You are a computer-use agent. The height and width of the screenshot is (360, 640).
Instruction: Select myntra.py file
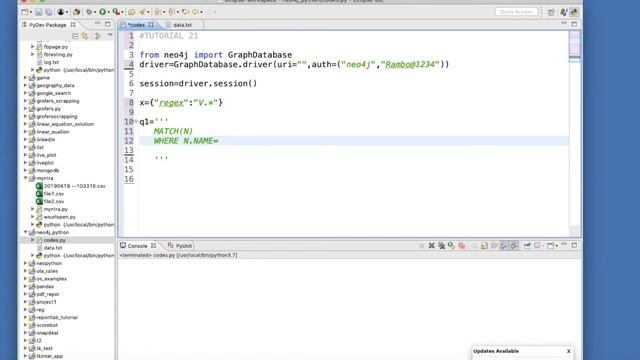56,209
